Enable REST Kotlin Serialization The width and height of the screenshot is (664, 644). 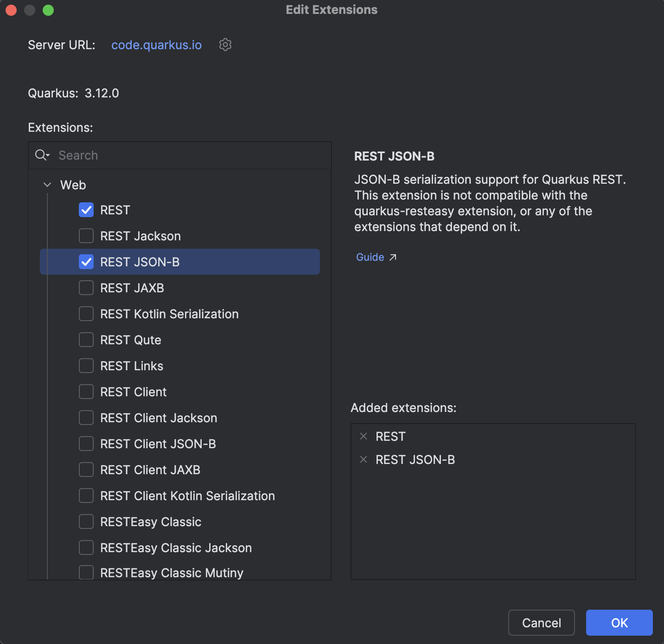click(x=86, y=314)
